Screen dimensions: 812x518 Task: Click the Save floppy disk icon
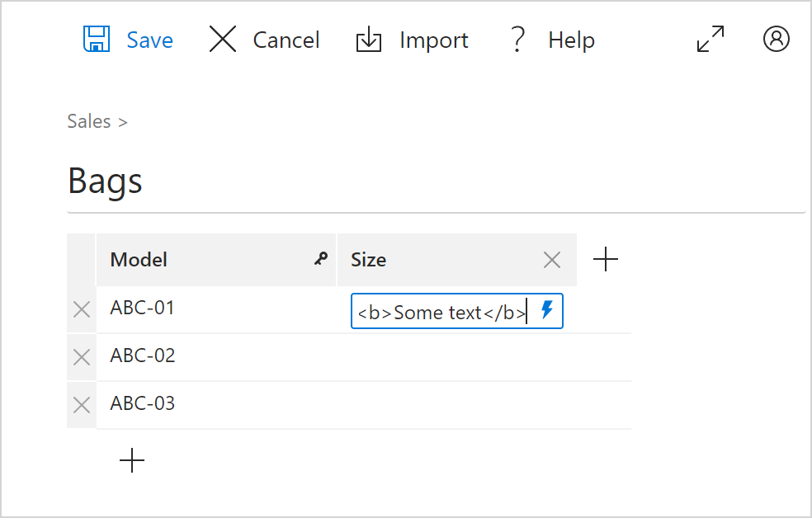click(x=97, y=39)
